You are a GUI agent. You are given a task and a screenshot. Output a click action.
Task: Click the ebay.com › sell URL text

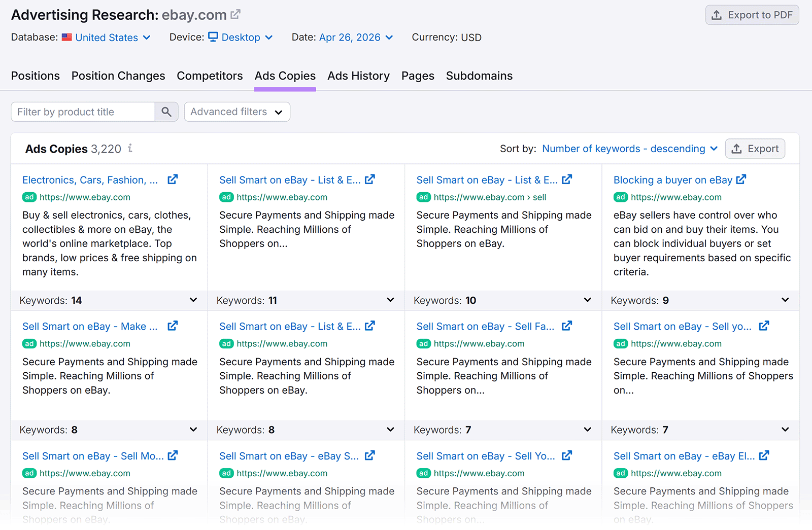[490, 197]
